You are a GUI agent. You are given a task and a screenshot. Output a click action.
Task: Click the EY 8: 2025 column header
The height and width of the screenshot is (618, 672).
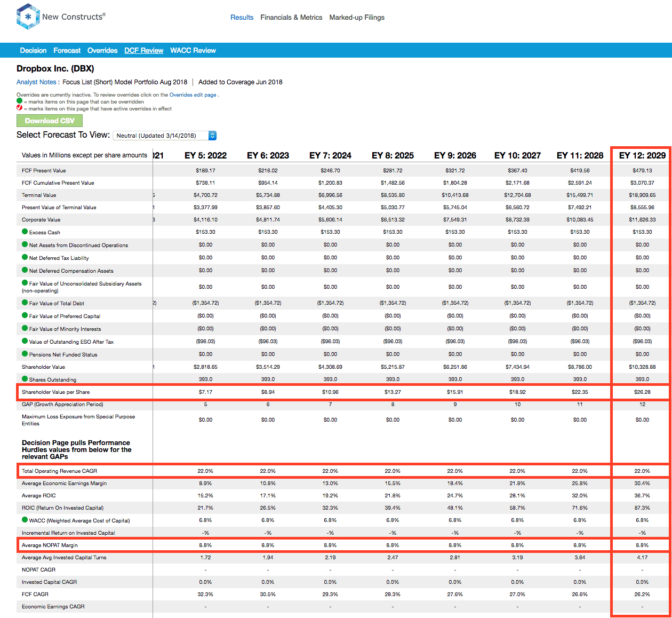tap(393, 155)
